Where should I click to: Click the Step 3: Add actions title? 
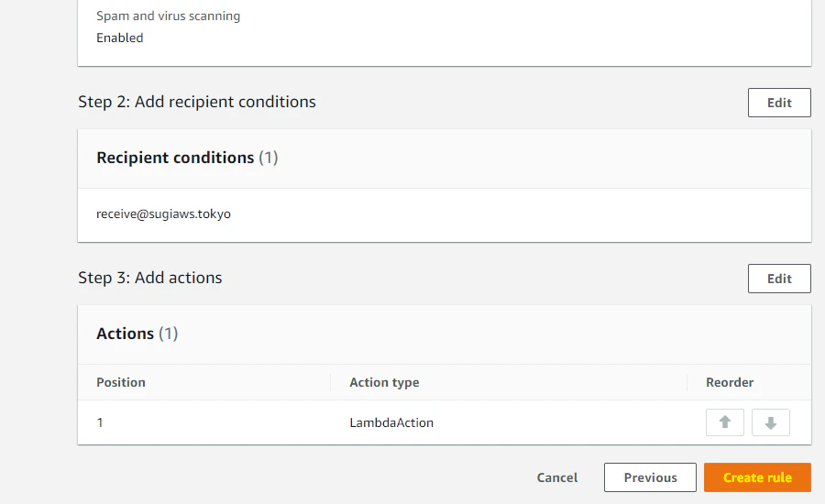[150, 278]
